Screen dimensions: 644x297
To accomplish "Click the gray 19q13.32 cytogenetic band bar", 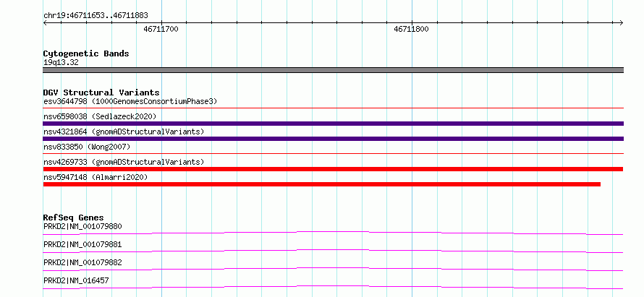I will pos(334,70).
